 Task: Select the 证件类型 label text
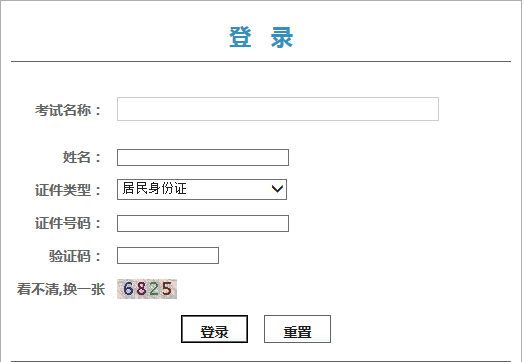[x=63, y=190]
